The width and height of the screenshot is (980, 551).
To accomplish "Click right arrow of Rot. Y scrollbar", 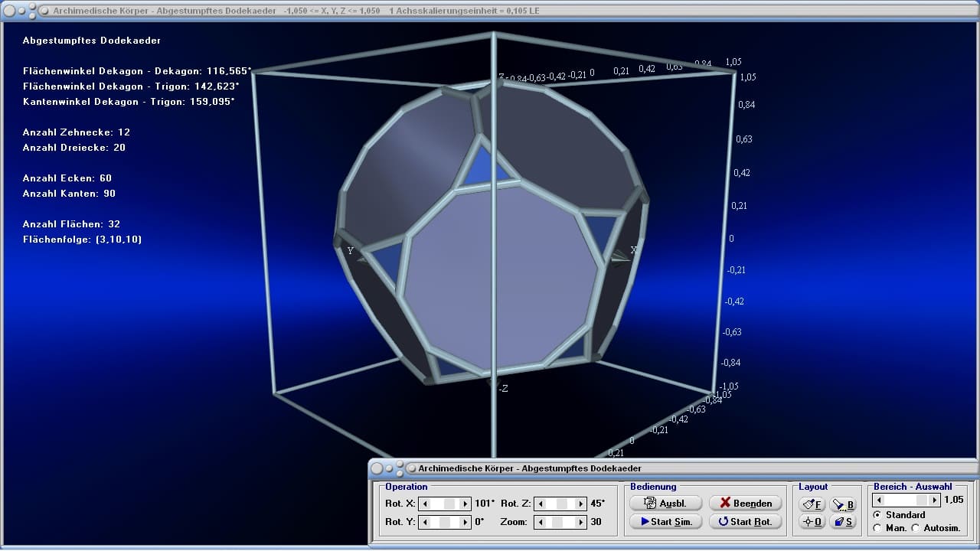I will (465, 522).
